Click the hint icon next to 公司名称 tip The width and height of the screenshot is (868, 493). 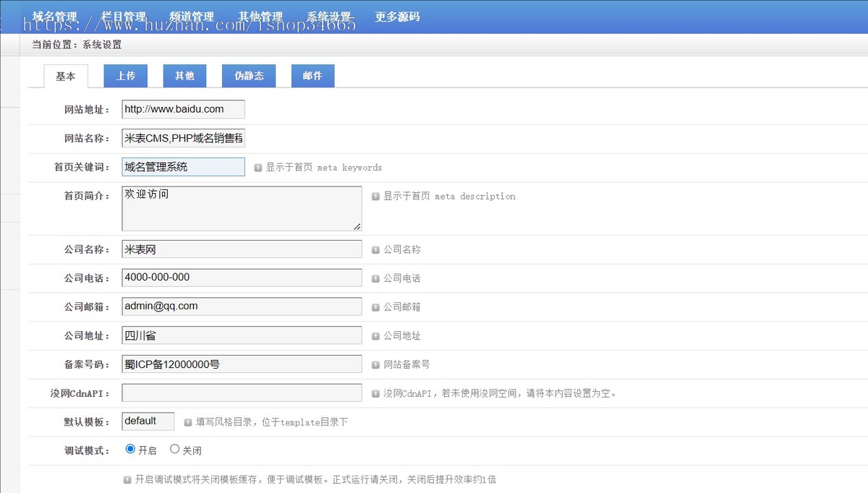coord(375,250)
